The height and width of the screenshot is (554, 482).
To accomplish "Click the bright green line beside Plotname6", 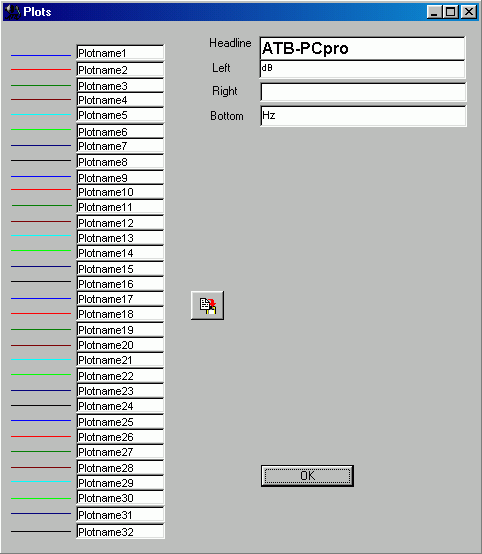I will pyautogui.click(x=41, y=130).
